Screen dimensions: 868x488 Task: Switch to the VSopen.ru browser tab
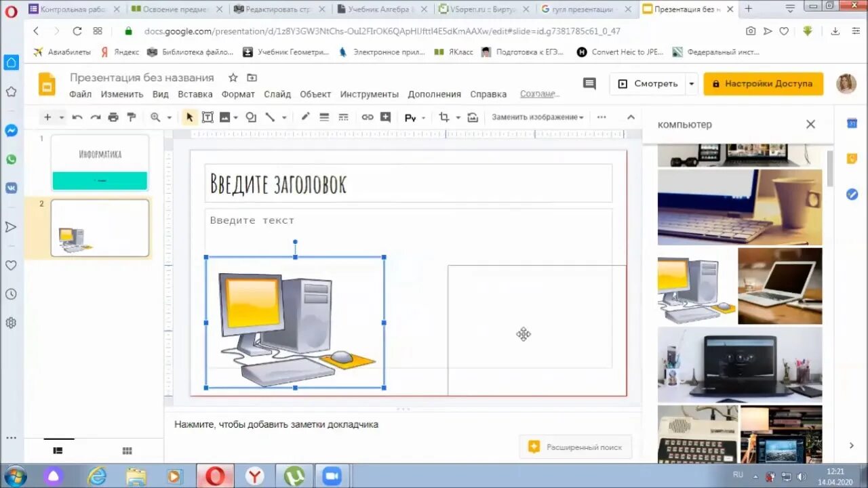pos(484,9)
